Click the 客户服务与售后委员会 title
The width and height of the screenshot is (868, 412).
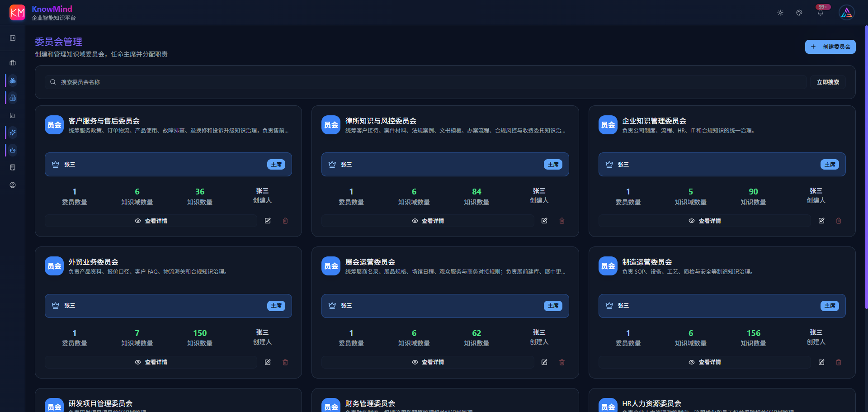pyautogui.click(x=104, y=121)
